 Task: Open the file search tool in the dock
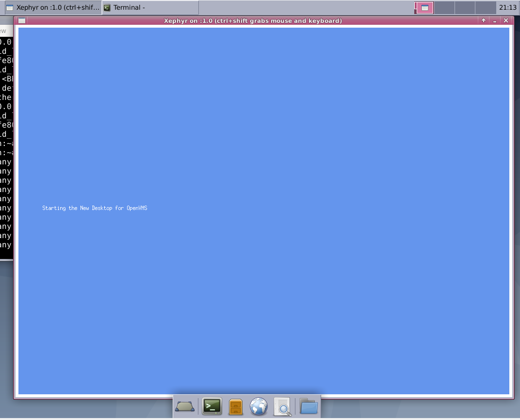283,406
